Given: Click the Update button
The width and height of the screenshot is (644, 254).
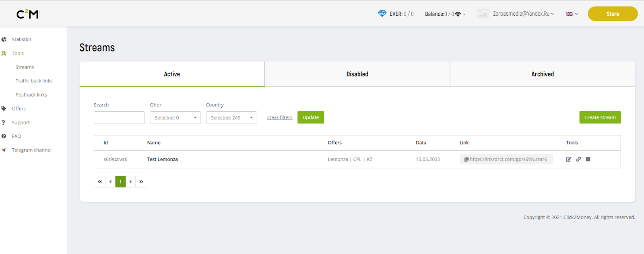Looking at the screenshot, I should (311, 117).
